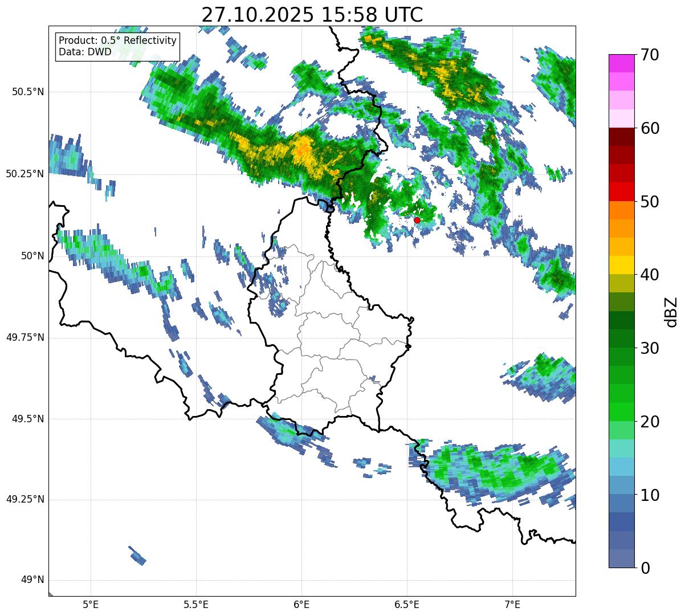The height and width of the screenshot is (616, 685).
Task: Click the 27.10.2025 15:58 UTC title
Action: [312, 14]
